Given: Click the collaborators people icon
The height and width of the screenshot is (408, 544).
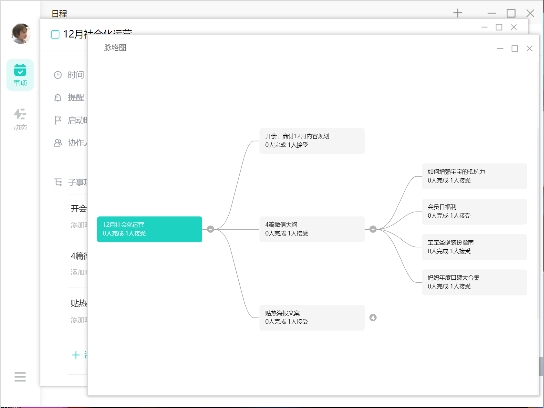Looking at the screenshot, I should [58, 143].
